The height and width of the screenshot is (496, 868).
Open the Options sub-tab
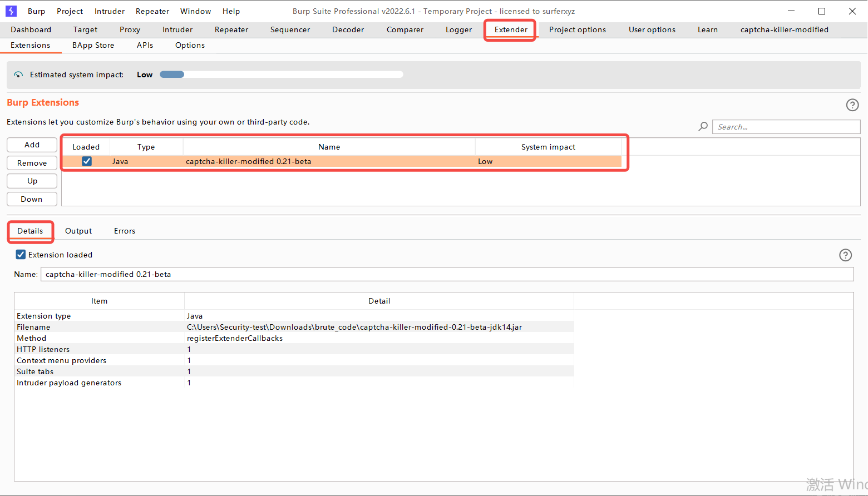190,46
